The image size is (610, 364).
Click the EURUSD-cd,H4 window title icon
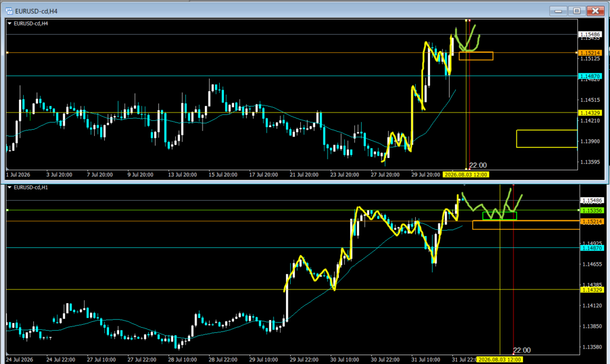9,11
